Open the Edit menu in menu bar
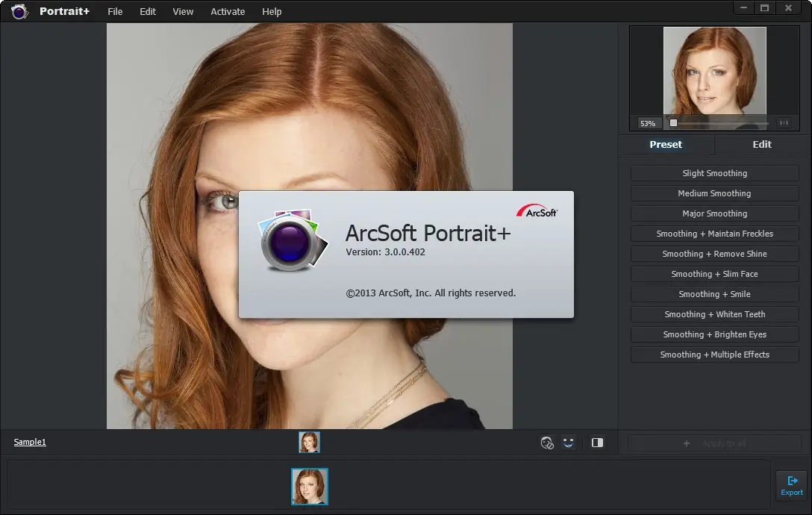Viewport: 812px width, 515px height. 148,11
